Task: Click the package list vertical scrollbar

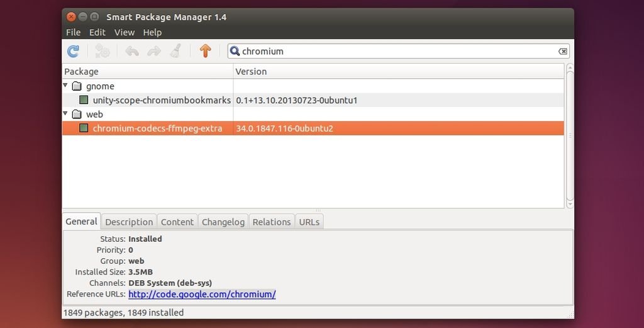Action: pyautogui.click(x=570, y=135)
